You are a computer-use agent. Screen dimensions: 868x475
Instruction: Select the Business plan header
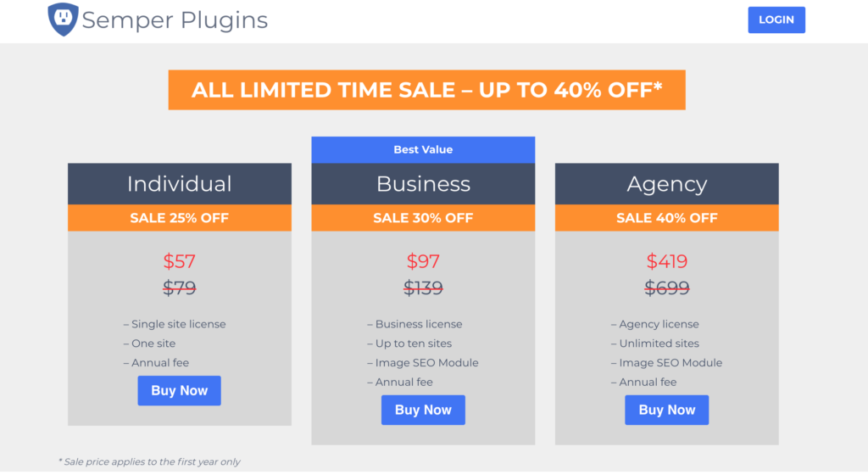[x=423, y=184]
